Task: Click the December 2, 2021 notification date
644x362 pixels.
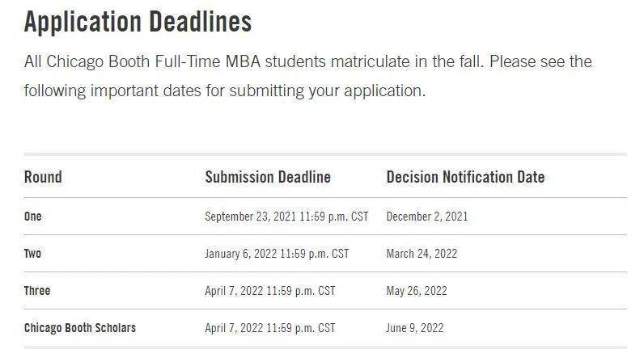Action: [x=426, y=217]
